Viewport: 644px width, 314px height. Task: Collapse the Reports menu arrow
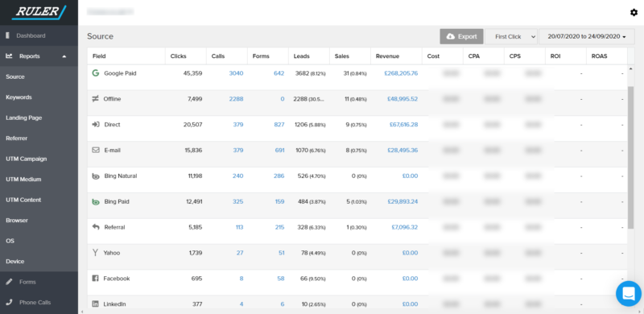(64, 56)
